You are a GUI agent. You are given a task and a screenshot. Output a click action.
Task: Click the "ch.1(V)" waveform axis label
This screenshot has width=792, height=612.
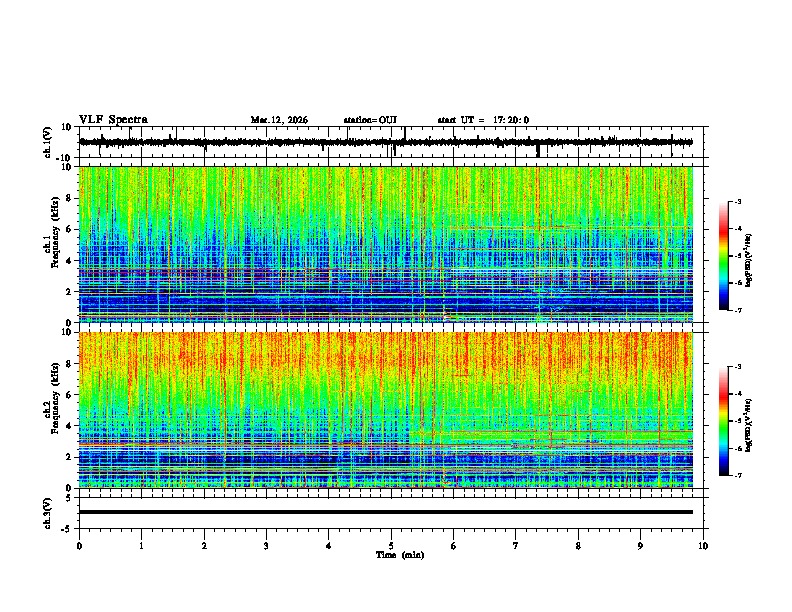[x=48, y=142]
